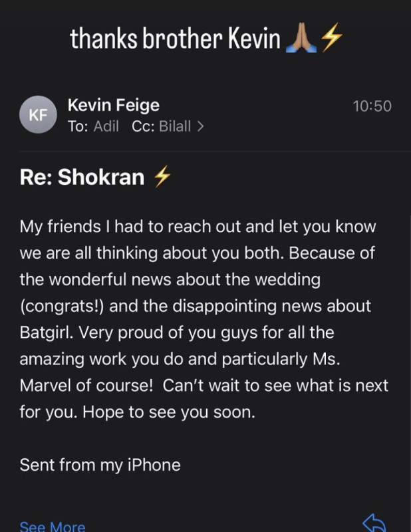Screen dimensions: 411x532
Task: Click the praying hands emoji in caption
Action: point(301,39)
